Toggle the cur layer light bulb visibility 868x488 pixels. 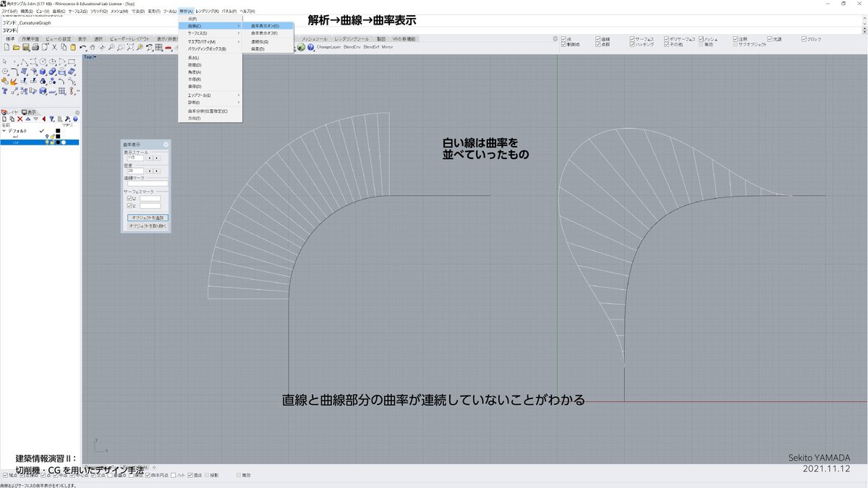click(x=47, y=142)
